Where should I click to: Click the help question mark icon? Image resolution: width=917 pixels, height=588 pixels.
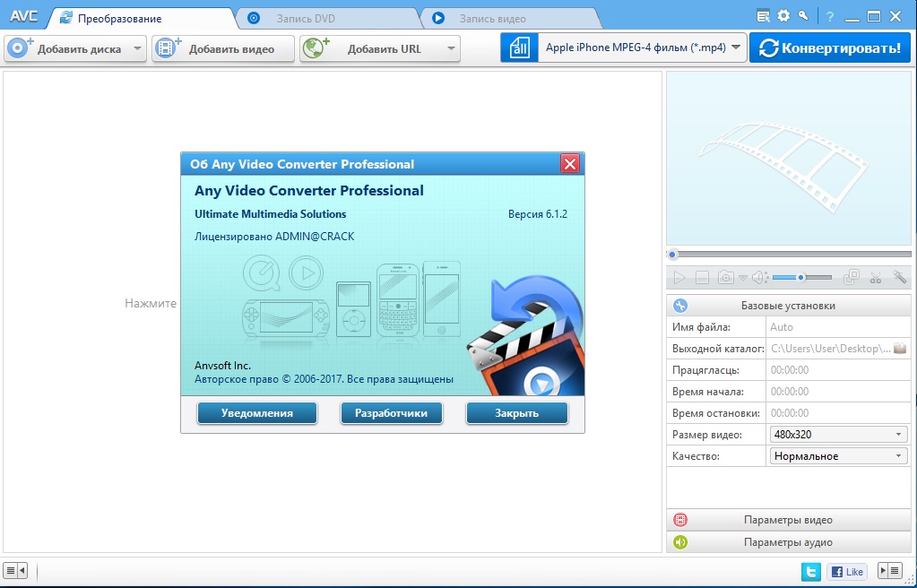(830, 15)
